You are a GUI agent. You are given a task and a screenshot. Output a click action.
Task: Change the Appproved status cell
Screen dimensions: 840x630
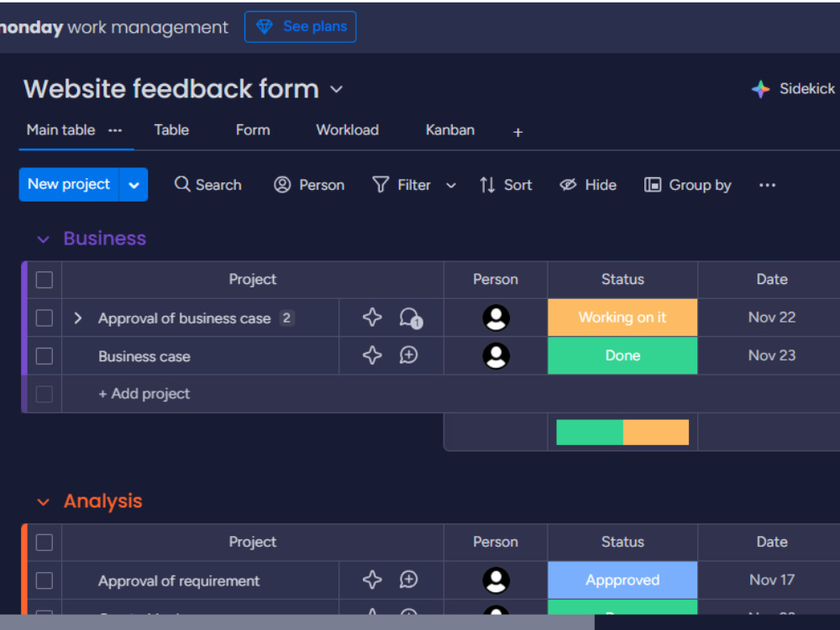(622, 580)
